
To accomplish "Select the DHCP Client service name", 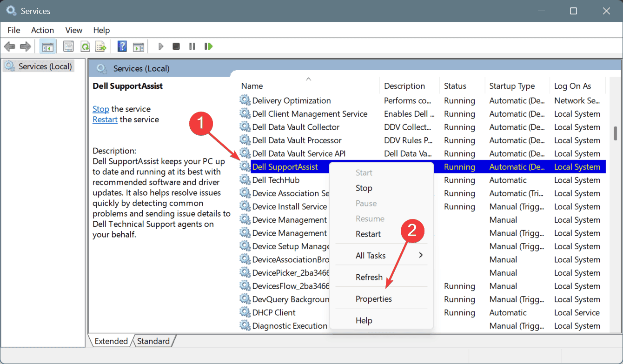I will pyautogui.click(x=274, y=312).
